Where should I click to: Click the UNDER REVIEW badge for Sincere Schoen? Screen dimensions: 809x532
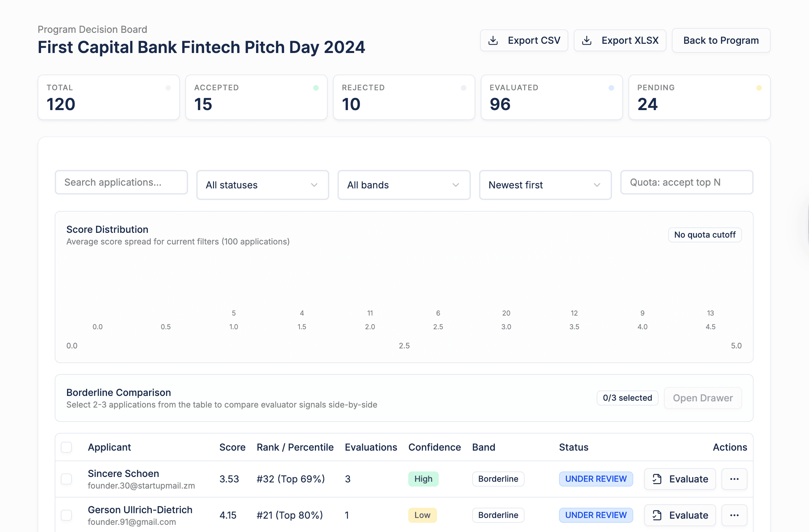coord(596,479)
